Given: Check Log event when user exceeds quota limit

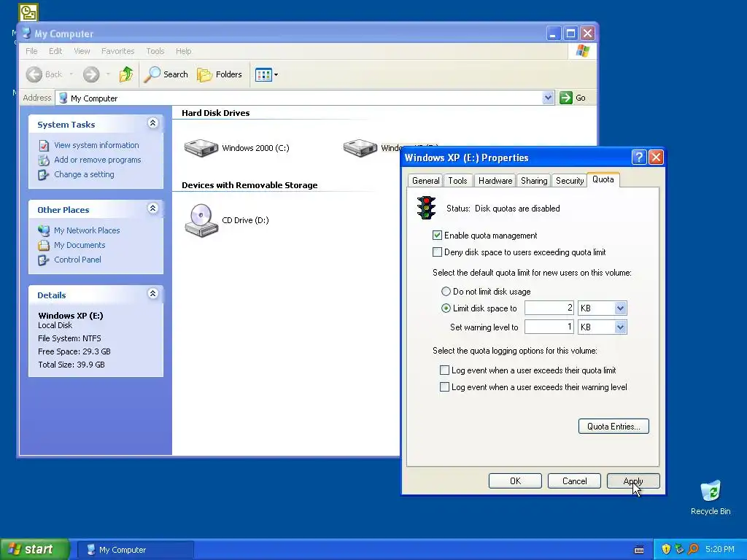Looking at the screenshot, I should [444, 370].
